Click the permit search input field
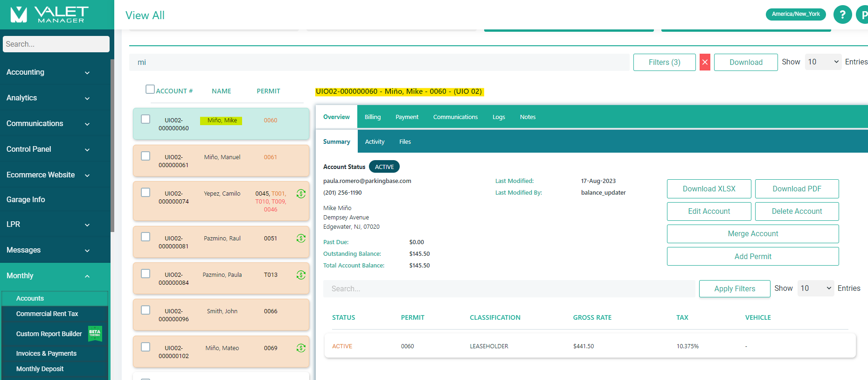This screenshot has height=380, width=868. point(508,289)
